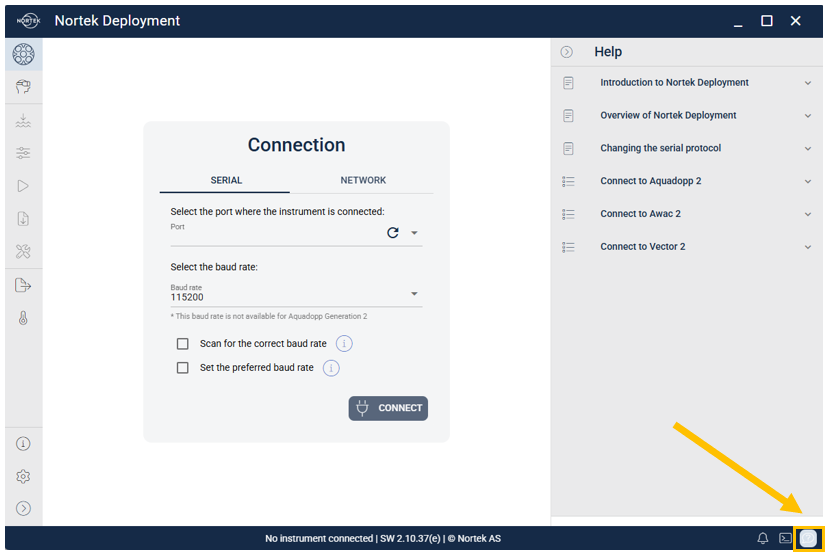
Task: Open the Port dropdown arrow
Action: point(415,233)
